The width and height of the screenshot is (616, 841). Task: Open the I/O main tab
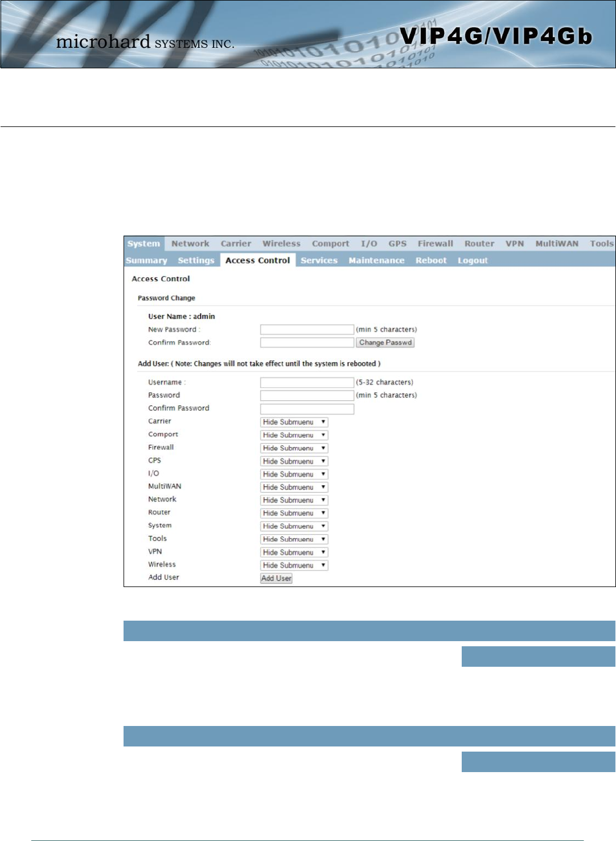(x=369, y=244)
